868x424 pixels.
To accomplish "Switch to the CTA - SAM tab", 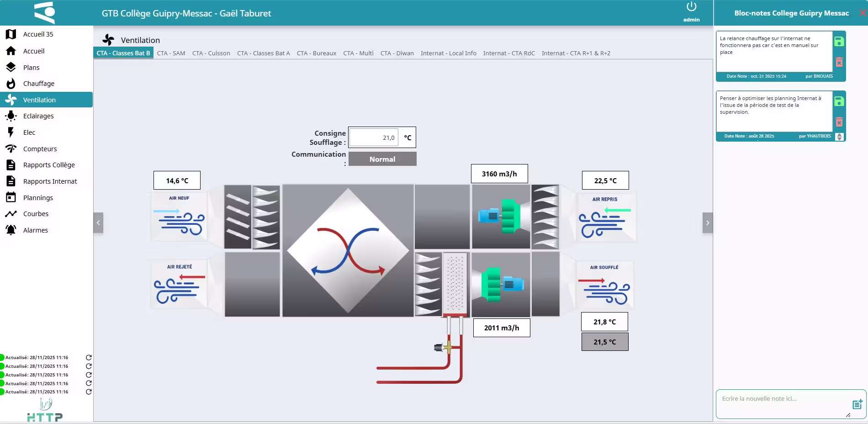I will 171,53.
